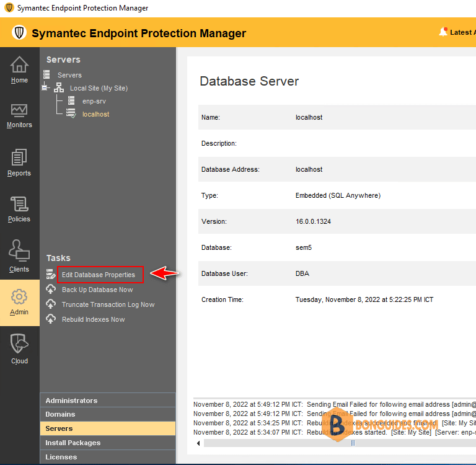Select enp-srv in the servers tree
Image resolution: width=476 pixels, height=465 pixels.
[x=94, y=101]
